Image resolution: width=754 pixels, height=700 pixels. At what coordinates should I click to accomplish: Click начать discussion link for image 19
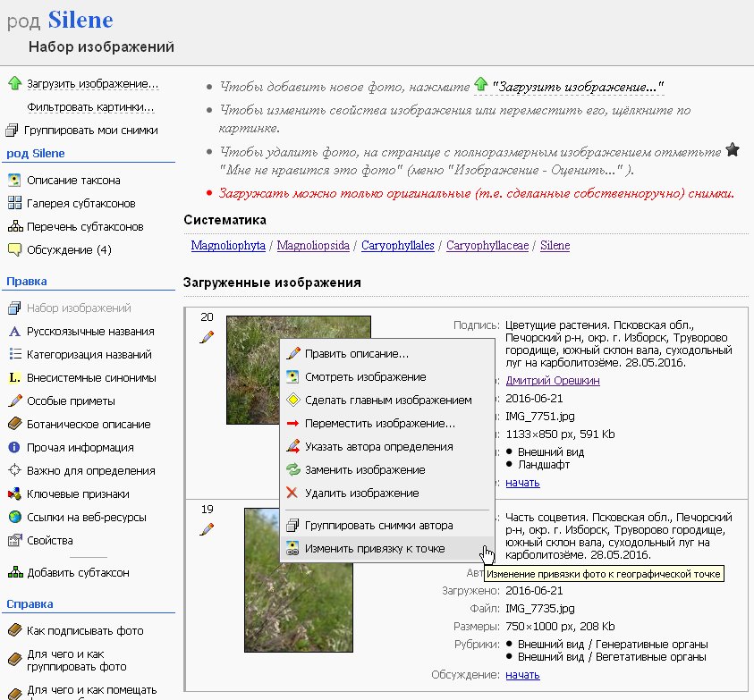click(x=522, y=675)
